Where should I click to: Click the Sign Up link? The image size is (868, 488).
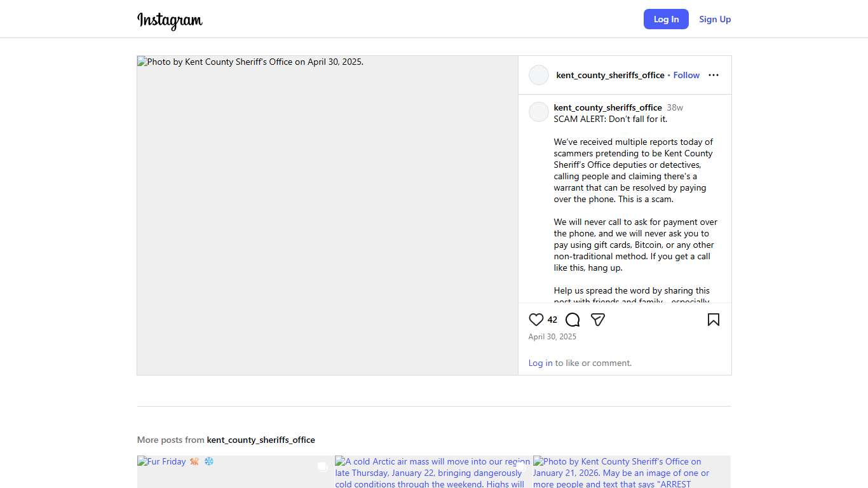[715, 19]
